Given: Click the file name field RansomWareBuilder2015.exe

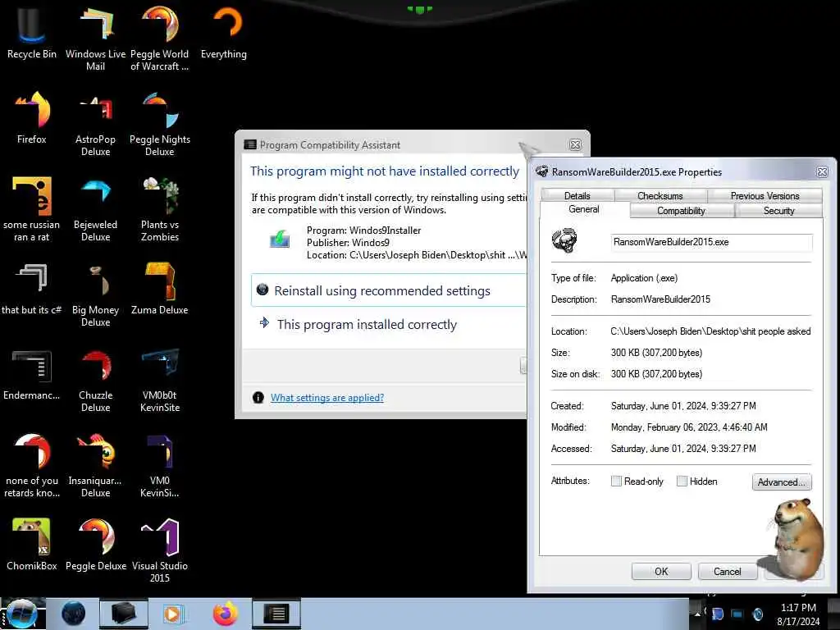Looking at the screenshot, I should click(x=711, y=242).
